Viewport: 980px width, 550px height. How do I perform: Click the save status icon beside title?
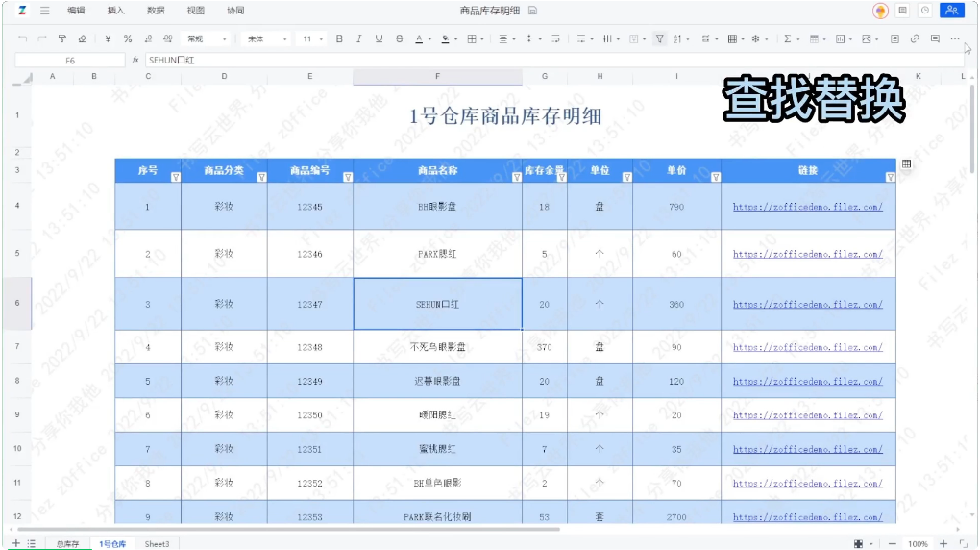tap(532, 11)
